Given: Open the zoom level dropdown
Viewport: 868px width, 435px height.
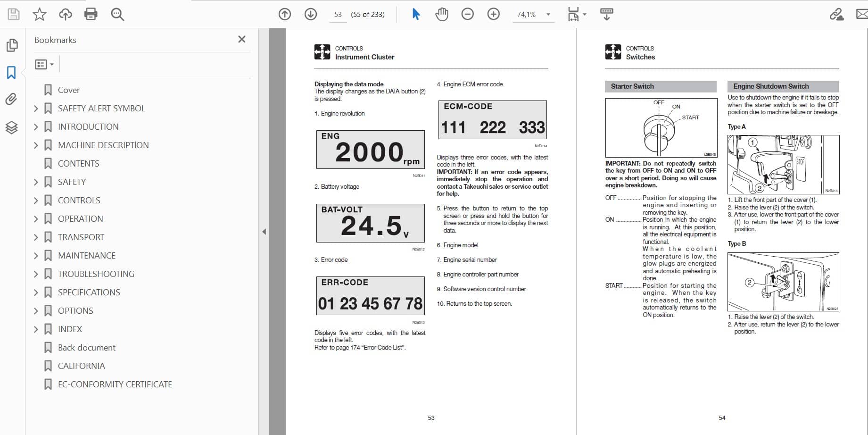Looking at the screenshot, I should (x=548, y=15).
